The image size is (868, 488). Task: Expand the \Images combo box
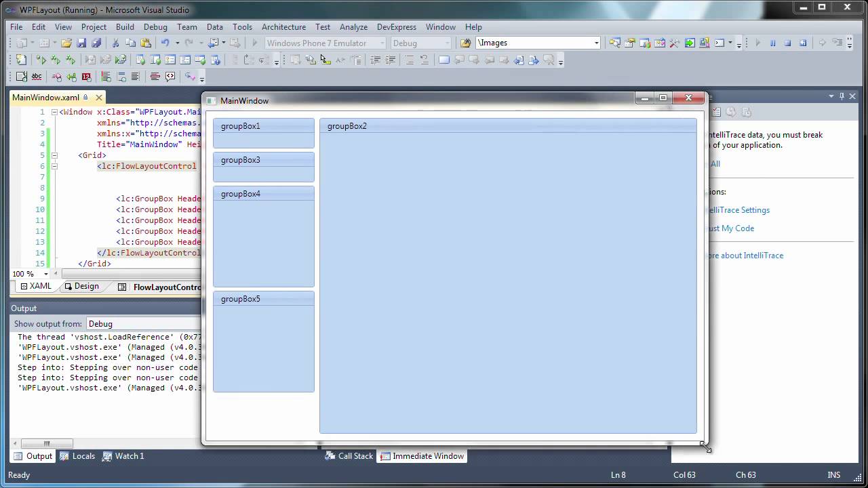pyautogui.click(x=596, y=43)
